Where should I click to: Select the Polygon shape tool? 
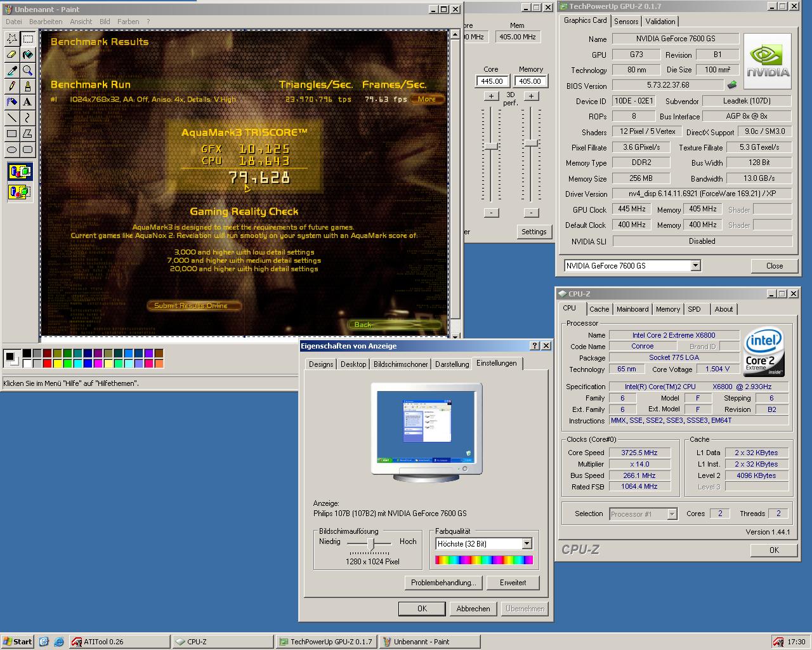(x=27, y=133)
